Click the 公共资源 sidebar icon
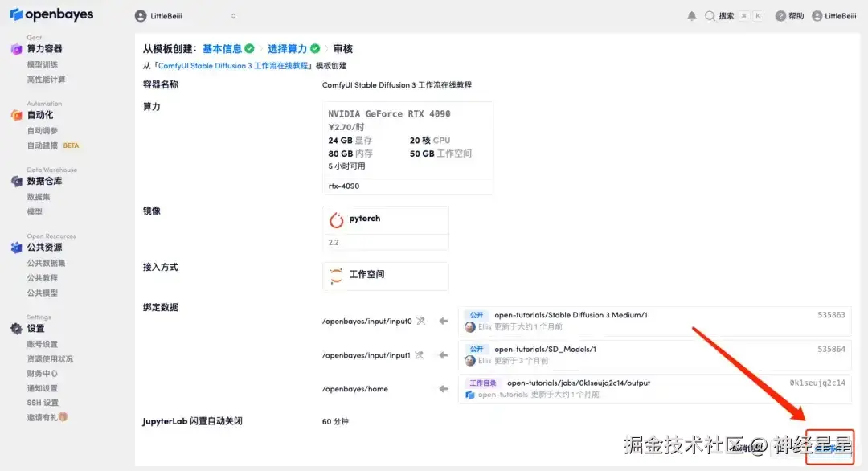 coord(17,248)
